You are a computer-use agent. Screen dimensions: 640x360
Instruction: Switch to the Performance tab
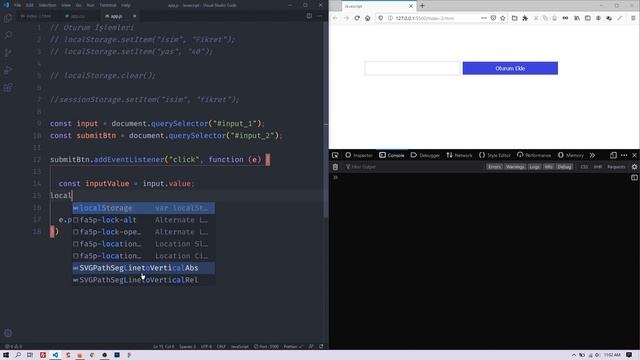click(x=534, y=155)
